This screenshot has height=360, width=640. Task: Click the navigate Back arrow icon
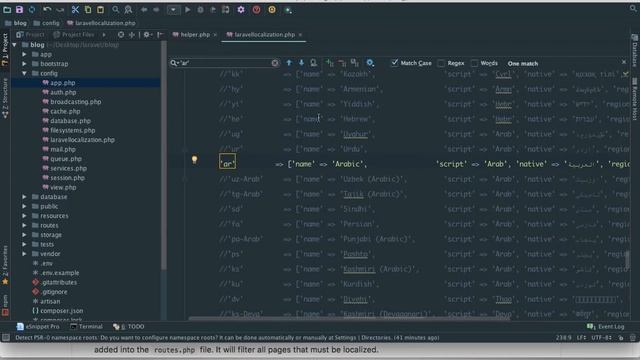[144, 9]
